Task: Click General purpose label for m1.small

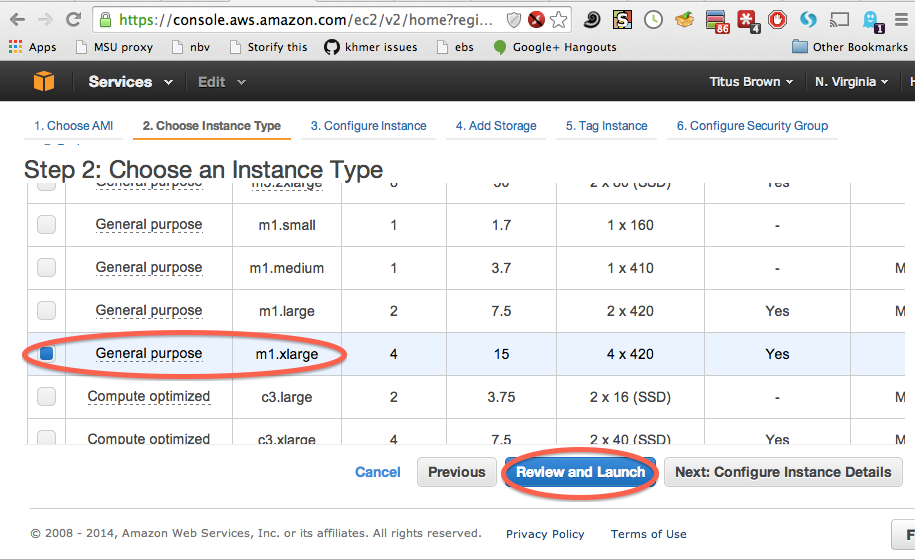Action: pos(149,225)
